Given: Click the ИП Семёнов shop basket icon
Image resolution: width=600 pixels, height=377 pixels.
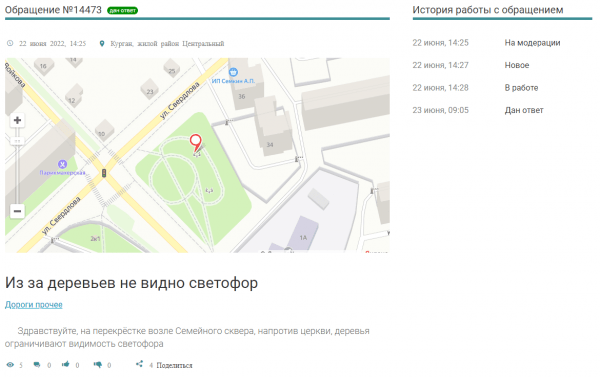Looking at the screenshot, I should point(233,72).
